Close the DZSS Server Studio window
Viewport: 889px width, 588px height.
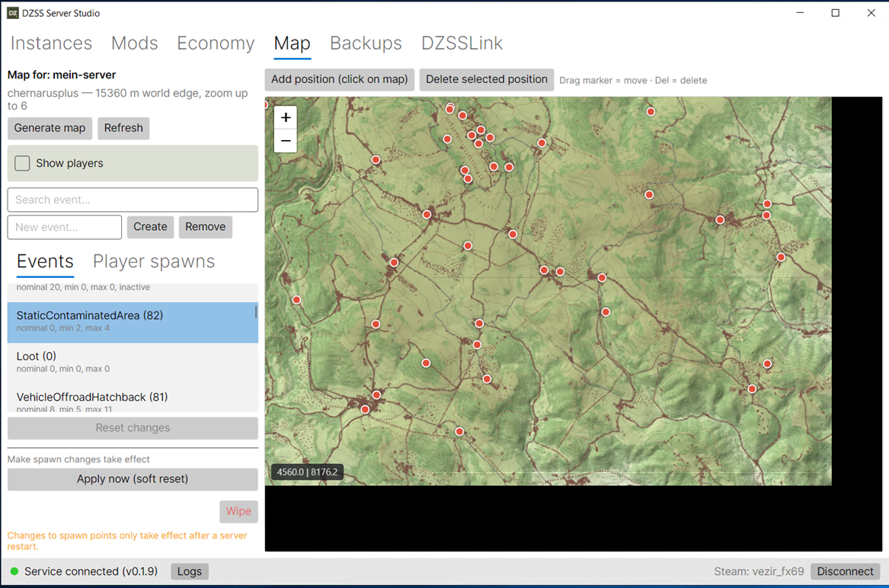[871, 13]
